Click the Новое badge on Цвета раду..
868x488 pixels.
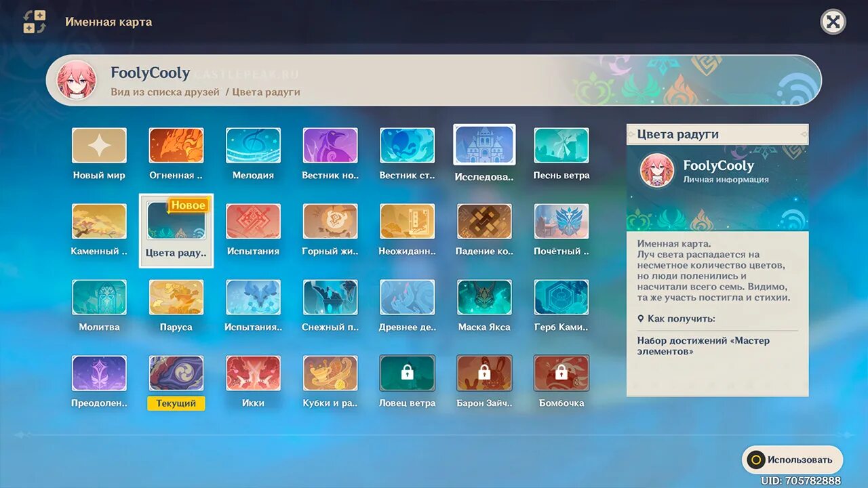tap(187, 205)
